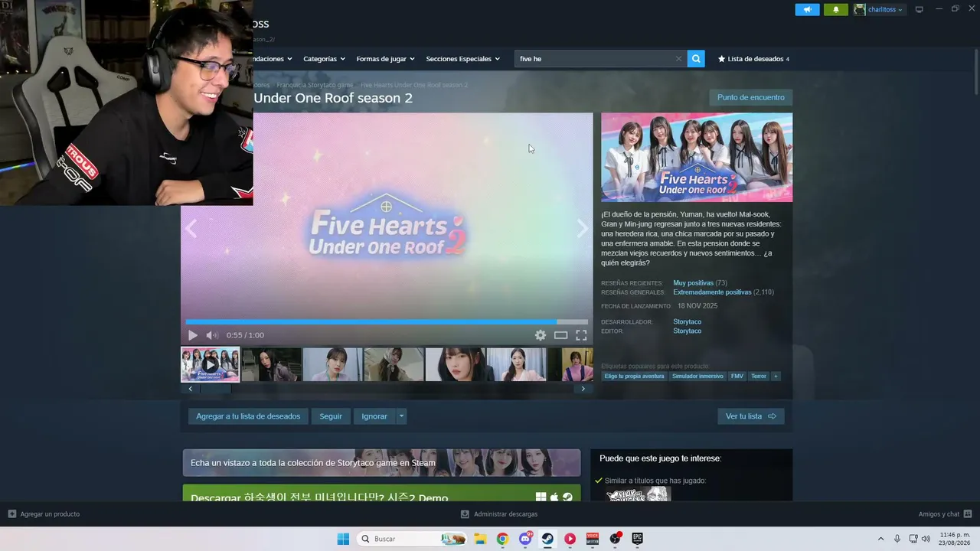The height and width of the screenshot is (551, 980).
Task: Open the charlitoss account dropdown
Action: (879, 9)
